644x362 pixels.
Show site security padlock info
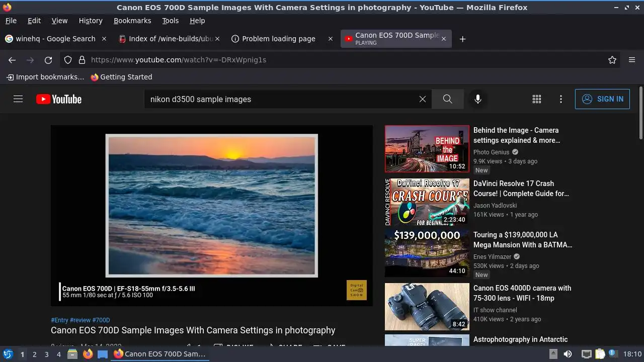tap(82, 60)
